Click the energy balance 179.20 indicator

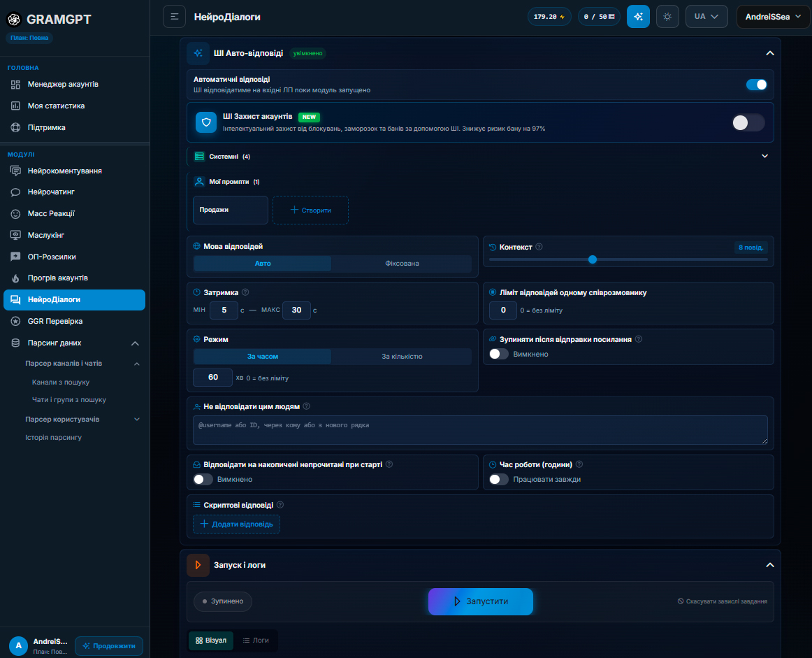pyautogui.click(x=549, y=17)
